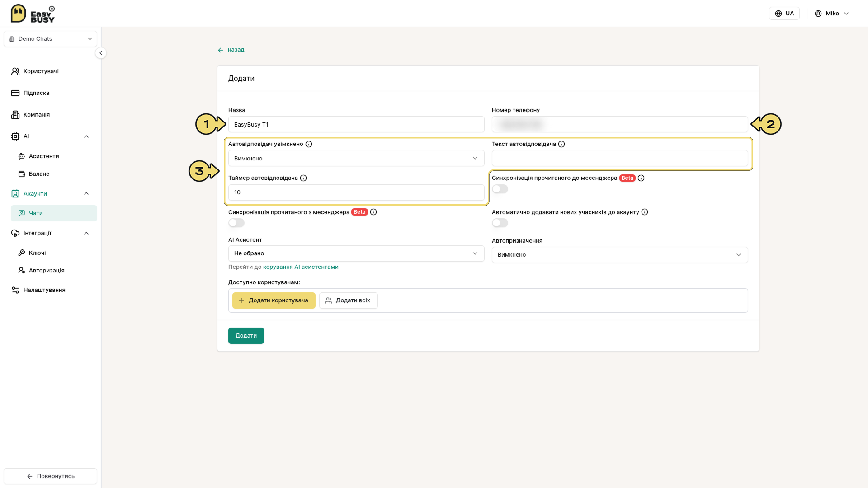
Task: Click the EasyBusy logo
Action: (33, 14)
